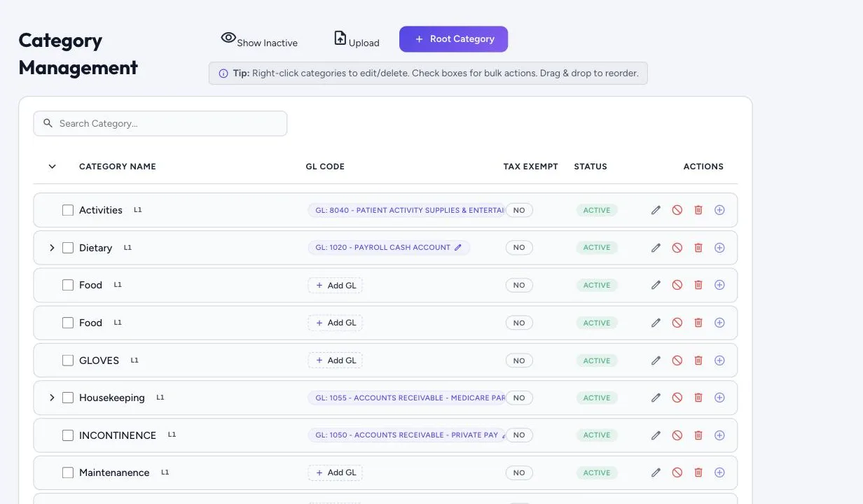Add GL code to GLOVES row

pyautogui.click(x=336, y=360)
